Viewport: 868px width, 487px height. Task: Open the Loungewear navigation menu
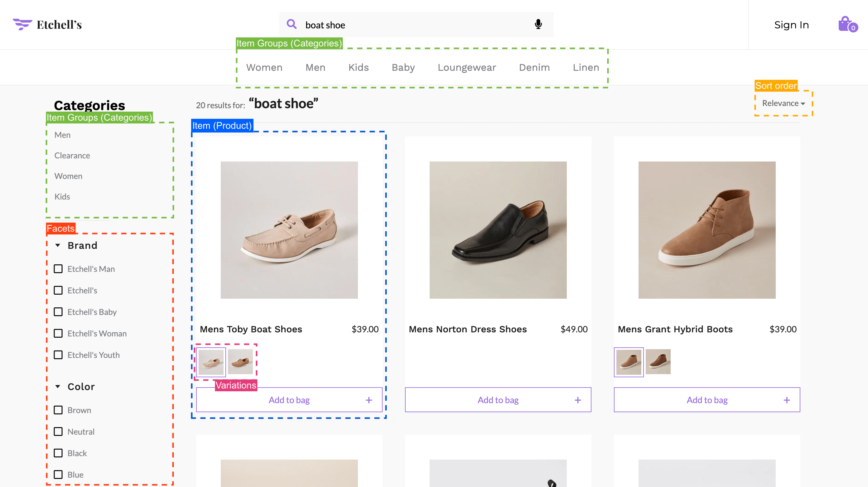[x=467, y=67]
